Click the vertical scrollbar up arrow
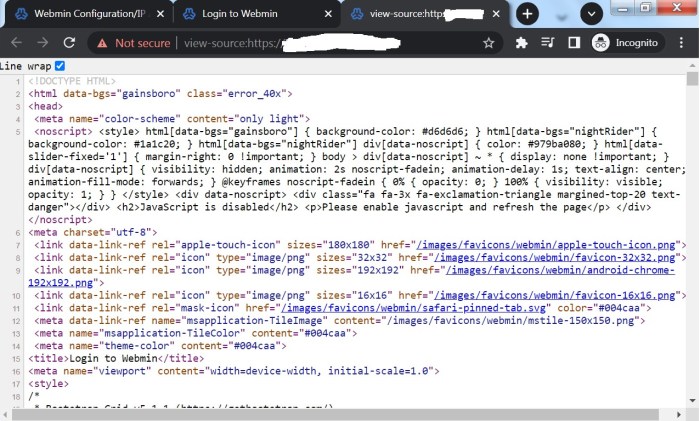This screenshot has width=700, height=421. pos(692,65)
